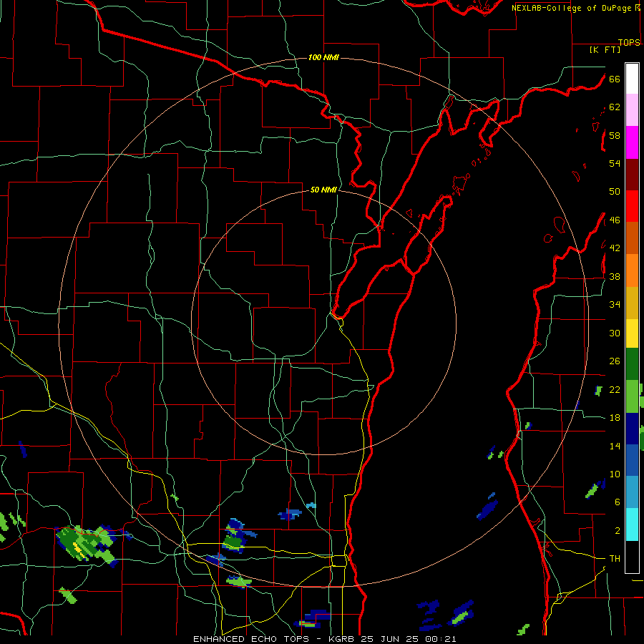Click the legend value "30"
Screen dimensions: 644x644
pos(615,333)
